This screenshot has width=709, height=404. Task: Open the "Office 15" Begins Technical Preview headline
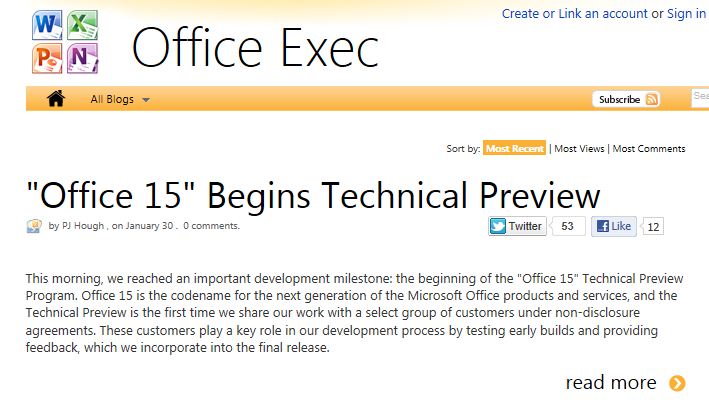(313, 195)
